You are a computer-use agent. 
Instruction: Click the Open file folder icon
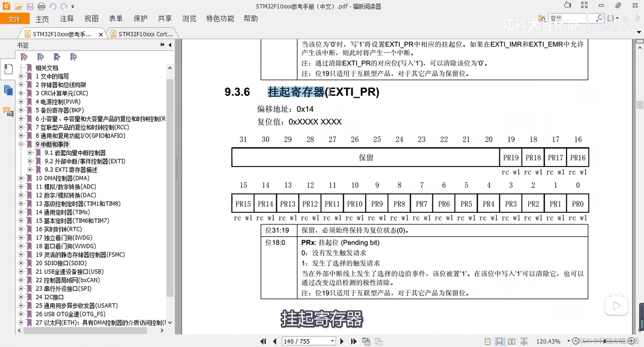coord(18,6)
